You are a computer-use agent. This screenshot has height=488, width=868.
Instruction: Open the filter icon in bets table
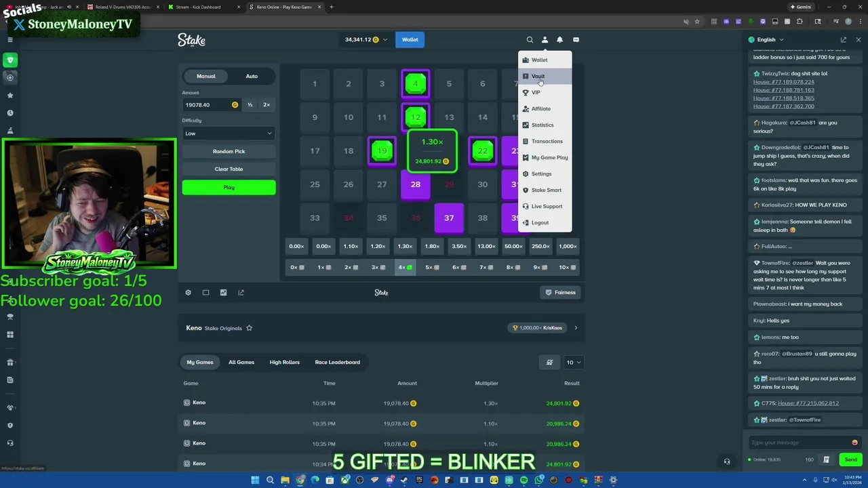[x=549, y=362]
